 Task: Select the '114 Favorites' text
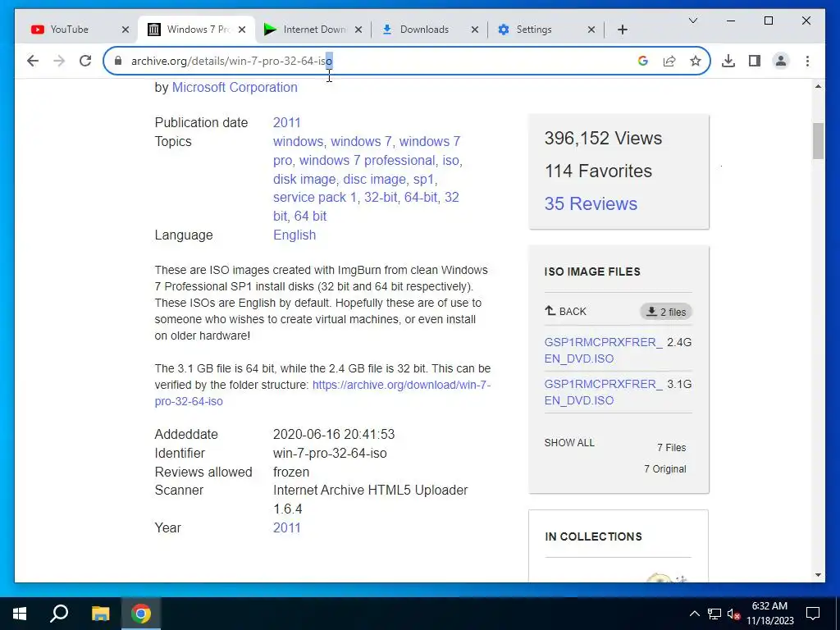click(598, 171)
